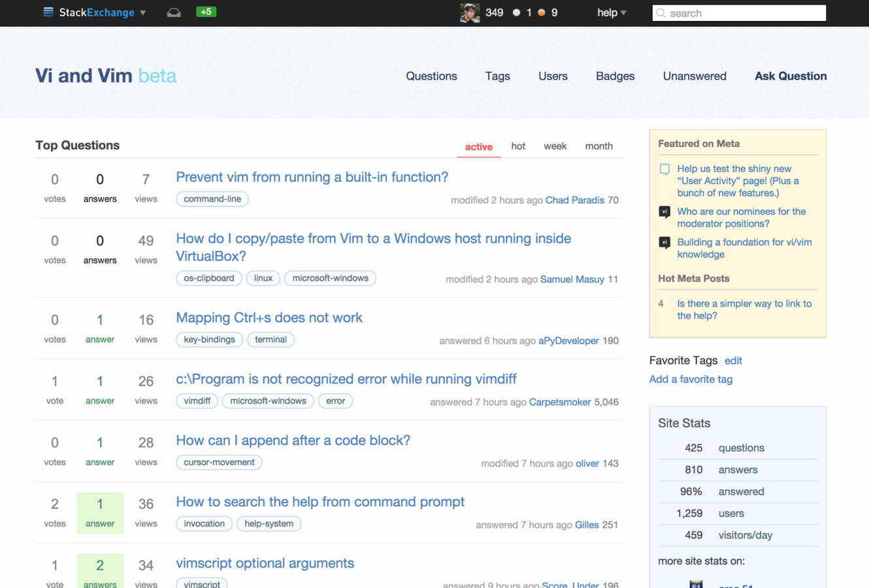The width and height of the screenshot is (869, 588).
Task: Click 'Add a favorite tag'
Action: 691,380
